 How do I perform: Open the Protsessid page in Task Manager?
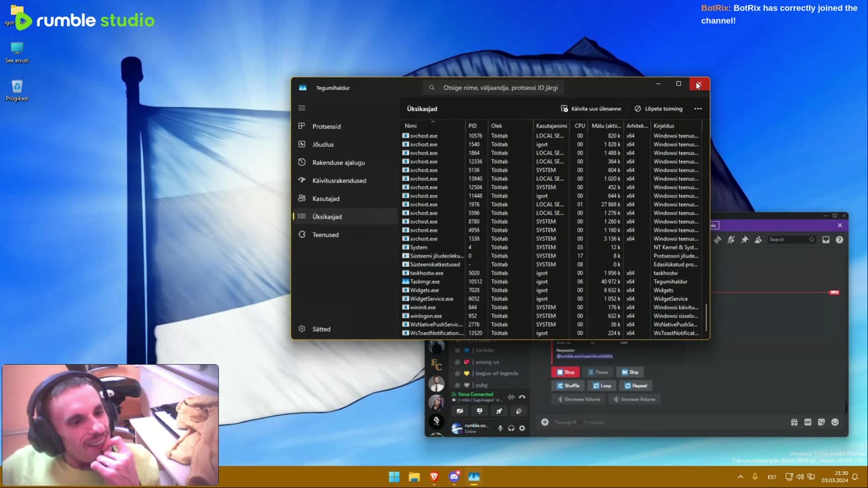click(x=326, y=127)
